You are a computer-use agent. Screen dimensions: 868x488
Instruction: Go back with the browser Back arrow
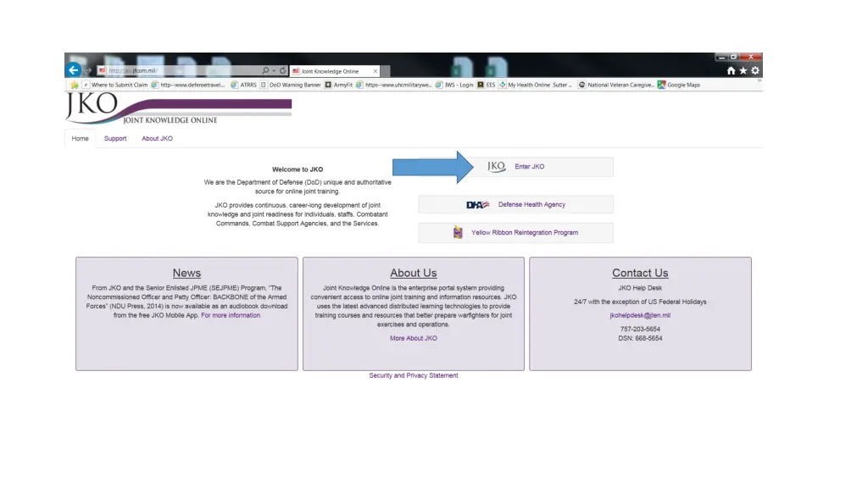point(73,70)
